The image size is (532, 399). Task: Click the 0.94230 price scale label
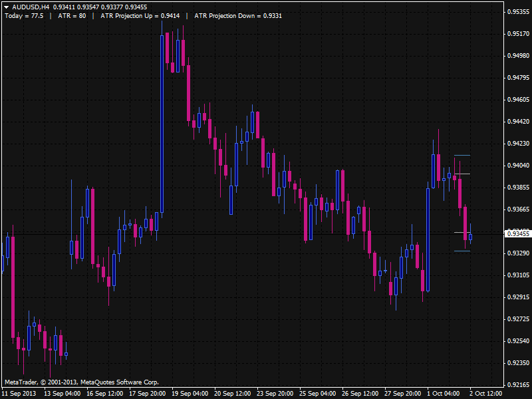518,144
